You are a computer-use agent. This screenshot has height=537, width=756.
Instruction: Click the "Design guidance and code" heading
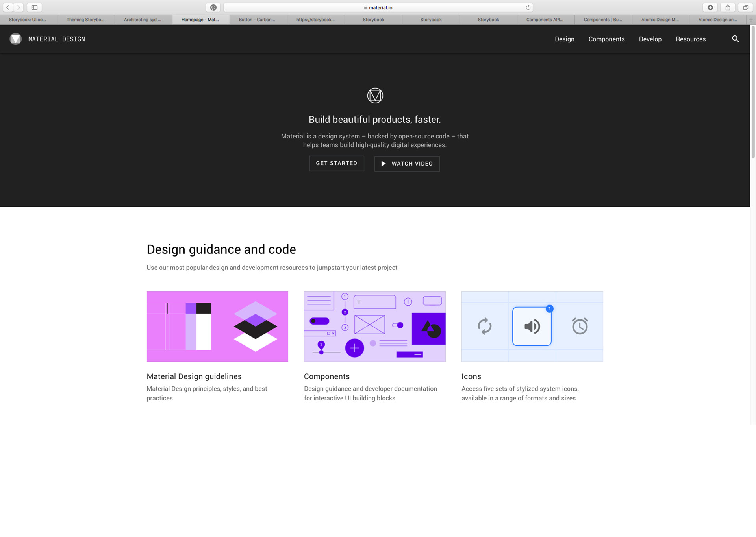221,249
